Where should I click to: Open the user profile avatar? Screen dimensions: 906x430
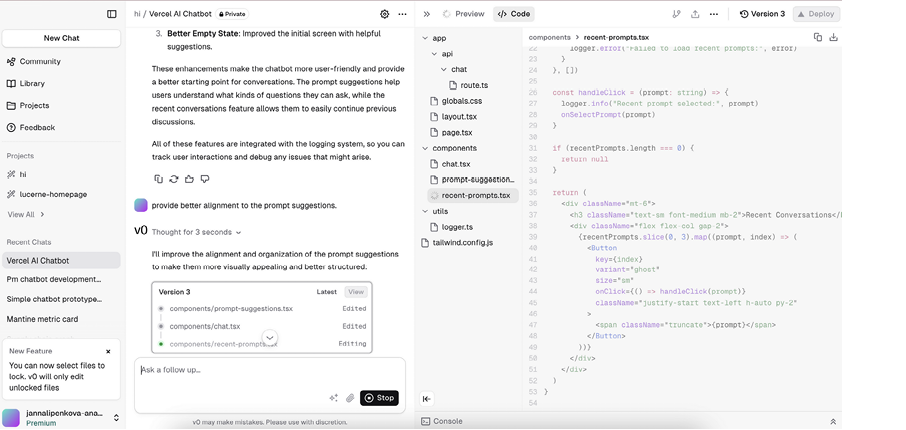11,417
